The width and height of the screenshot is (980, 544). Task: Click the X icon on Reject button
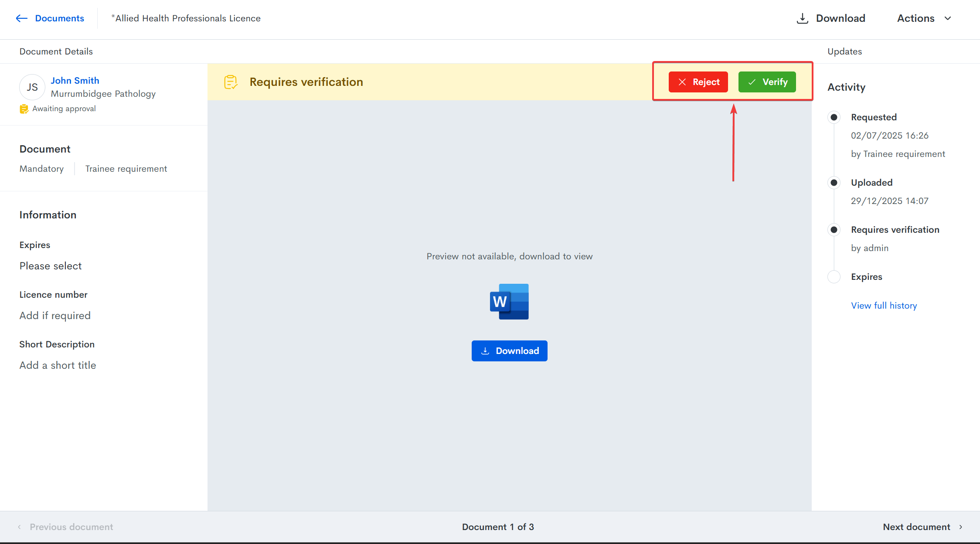(682, 82)
